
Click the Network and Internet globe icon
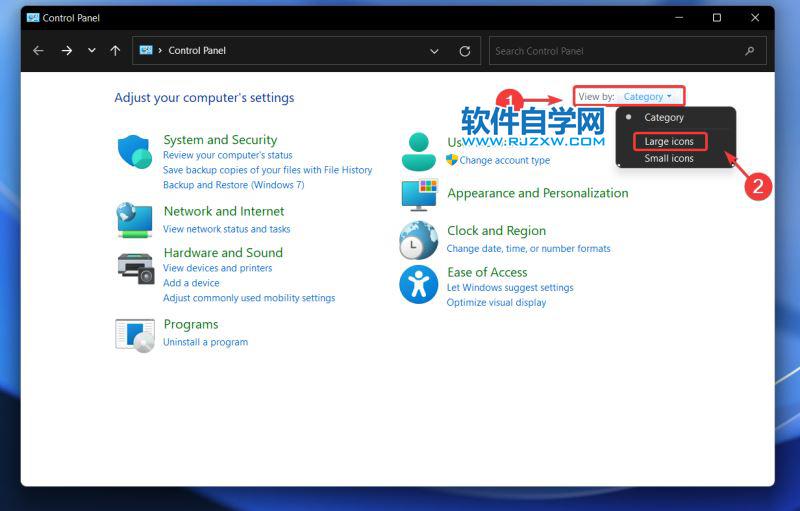(134, 220)
